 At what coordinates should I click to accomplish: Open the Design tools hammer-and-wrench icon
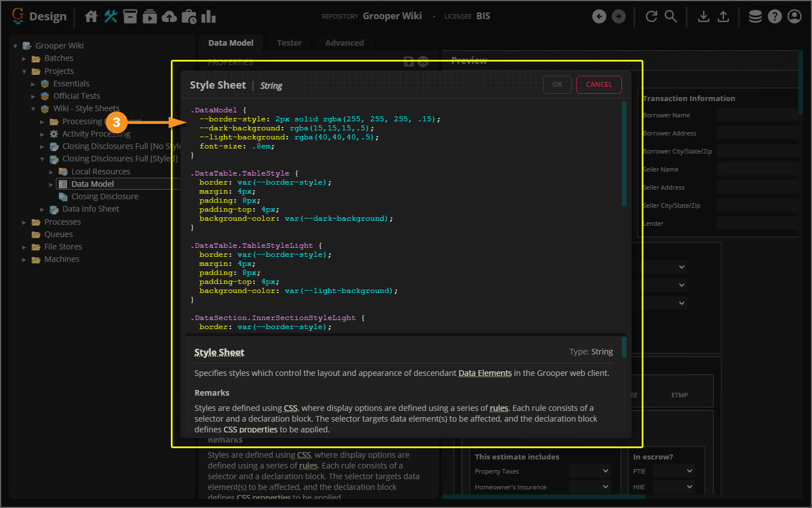tap(111, 16)
